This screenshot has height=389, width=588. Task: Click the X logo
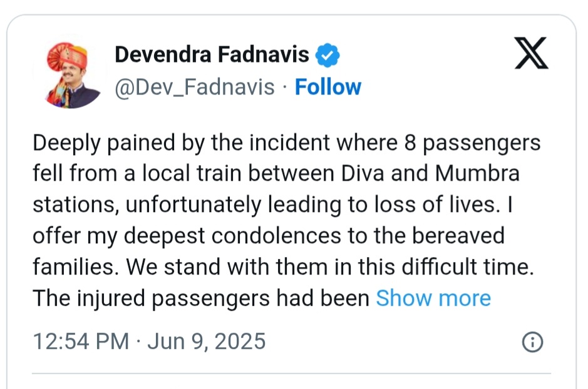[x=531, y=53]
